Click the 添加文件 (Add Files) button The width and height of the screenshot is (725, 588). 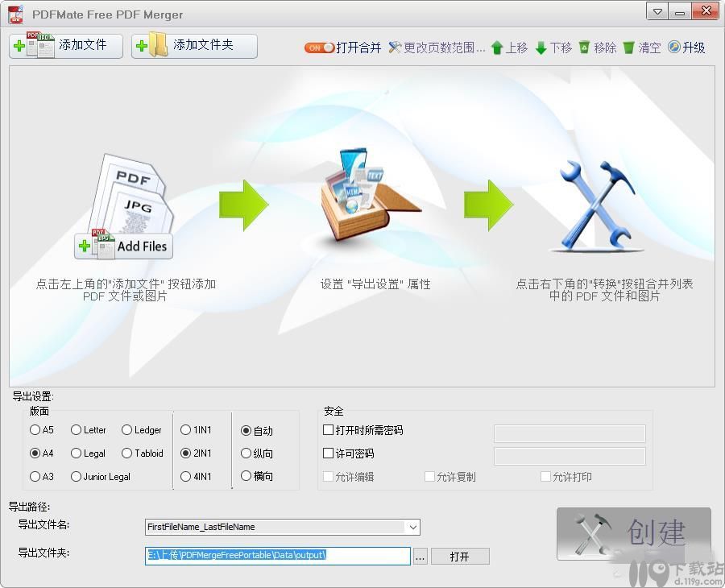pyautogui.click(x=66, y=46)
